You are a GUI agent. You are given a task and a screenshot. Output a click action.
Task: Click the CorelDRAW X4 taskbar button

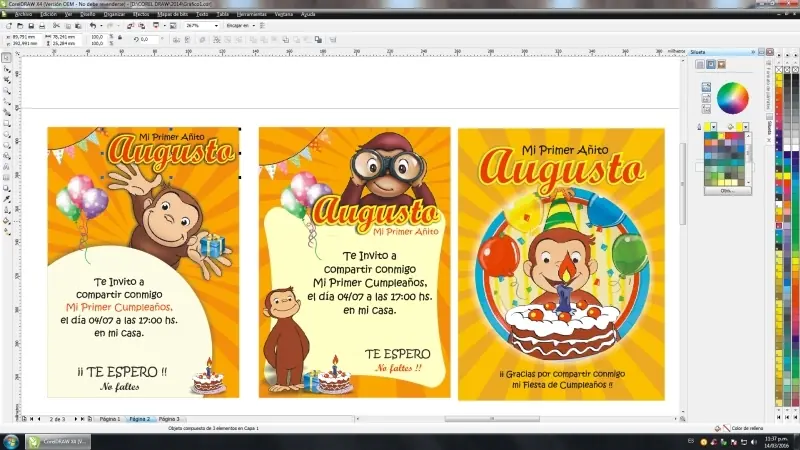pos(58,442)
